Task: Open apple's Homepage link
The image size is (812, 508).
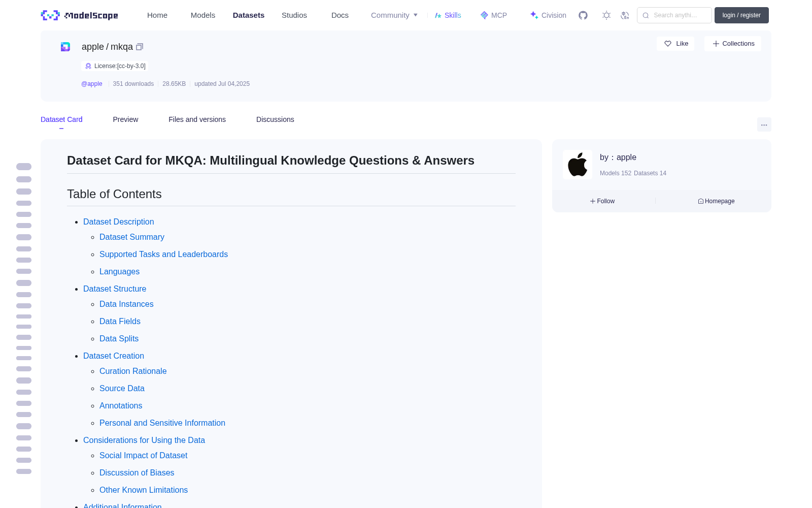Action: click(x=716, y=201)
